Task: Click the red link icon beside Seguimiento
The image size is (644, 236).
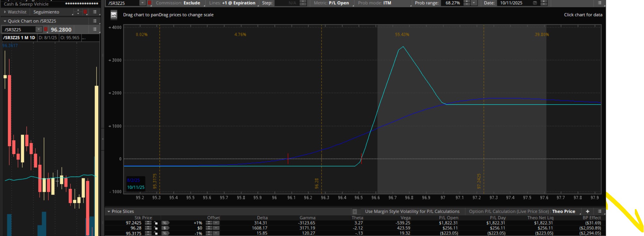Action: click(x=85, y=12)
